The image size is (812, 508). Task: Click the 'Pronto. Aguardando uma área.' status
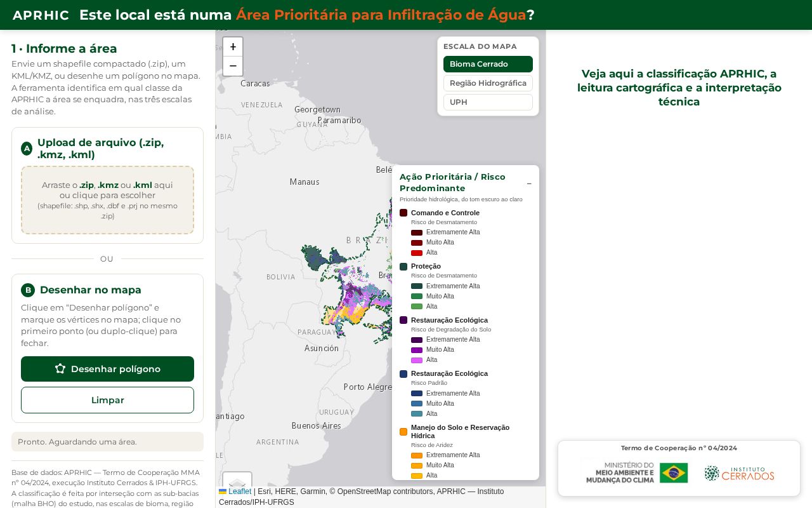(x=107, y=441)
